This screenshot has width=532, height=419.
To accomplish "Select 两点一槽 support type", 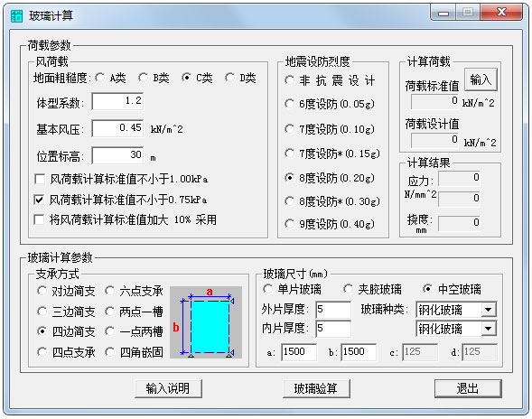I will 134,312.
